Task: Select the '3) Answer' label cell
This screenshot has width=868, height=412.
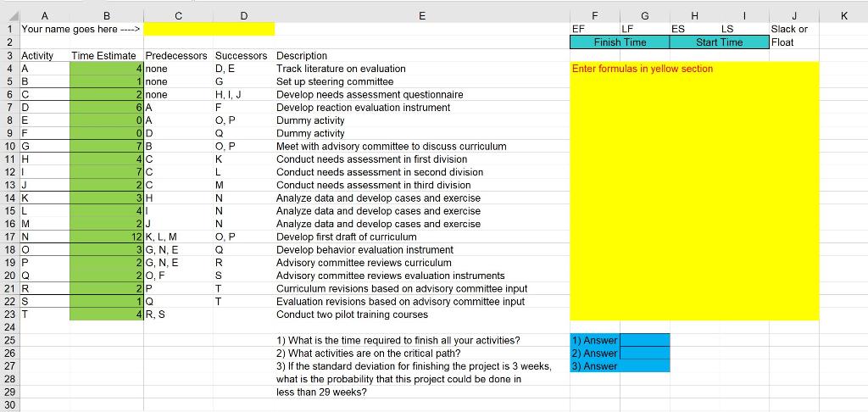Action: 595,366
